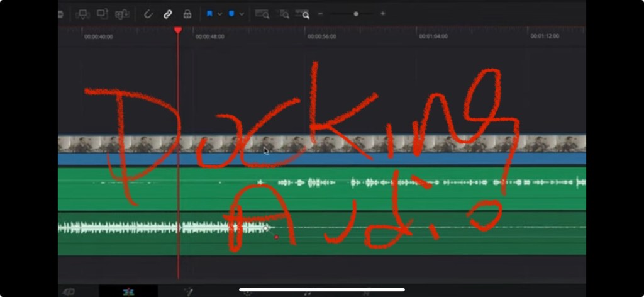The width and height of the screenshot is (644, 297).
Task: Toggle timeline snapping magnet icon
Action: coord(148,14)
